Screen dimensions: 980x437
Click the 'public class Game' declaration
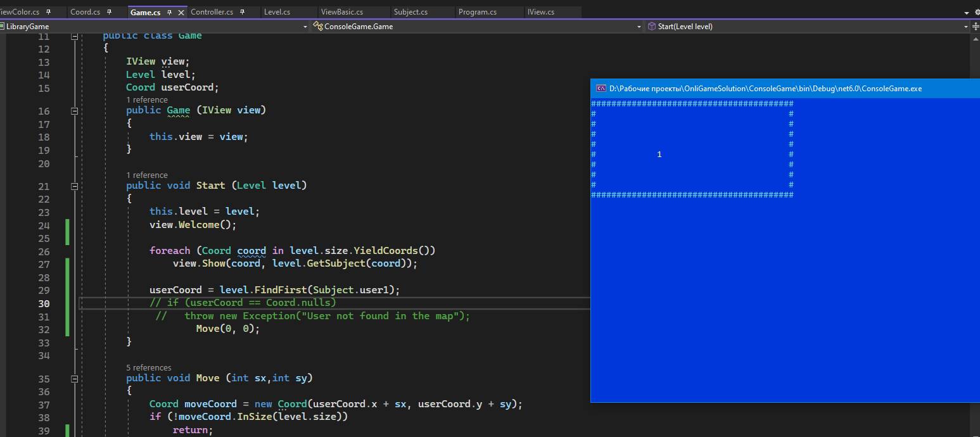click(x=152, y=36)
